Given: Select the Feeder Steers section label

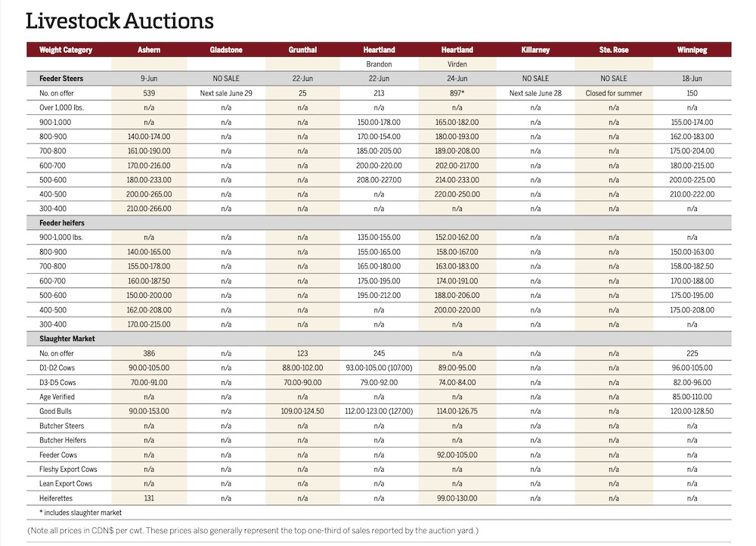Looking at the screenshot, I should pyautogui.click(x=61, y=79).
